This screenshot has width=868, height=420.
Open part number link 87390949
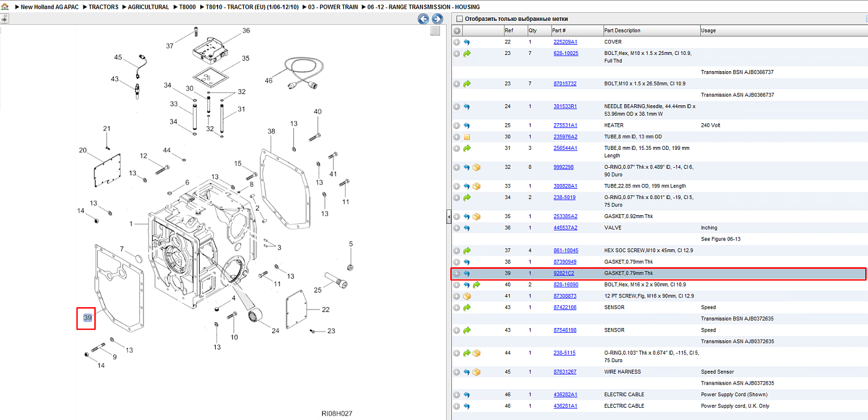(565, 262)
